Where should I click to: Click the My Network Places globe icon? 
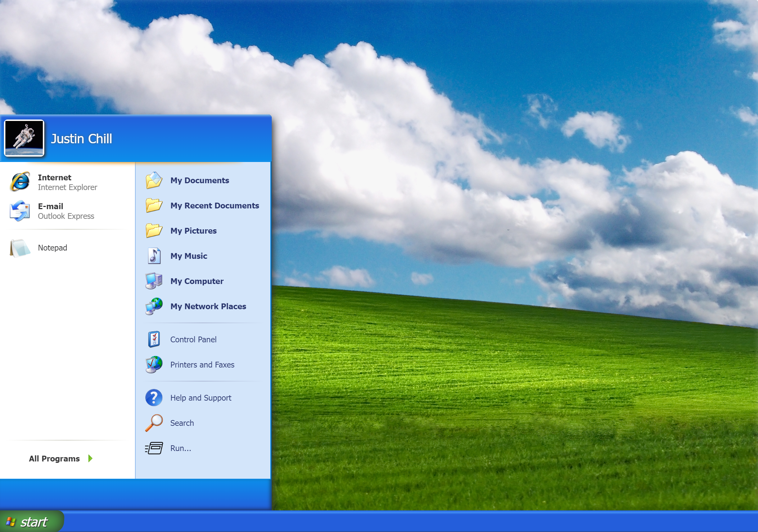(x=154, y=306)
